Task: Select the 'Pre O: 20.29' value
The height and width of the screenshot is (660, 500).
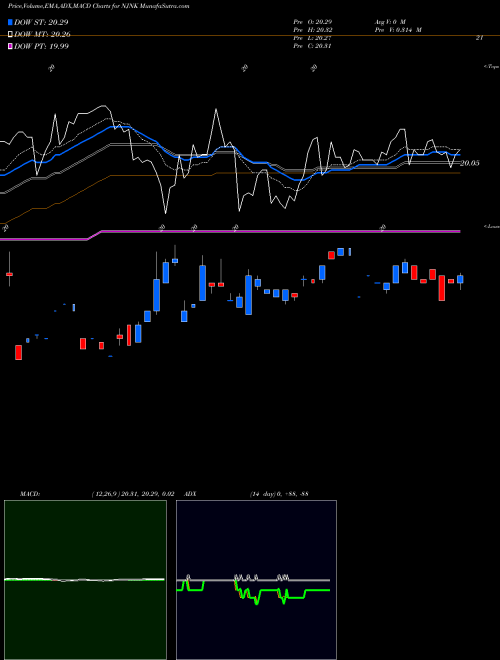Action: [x=312, y=22]
